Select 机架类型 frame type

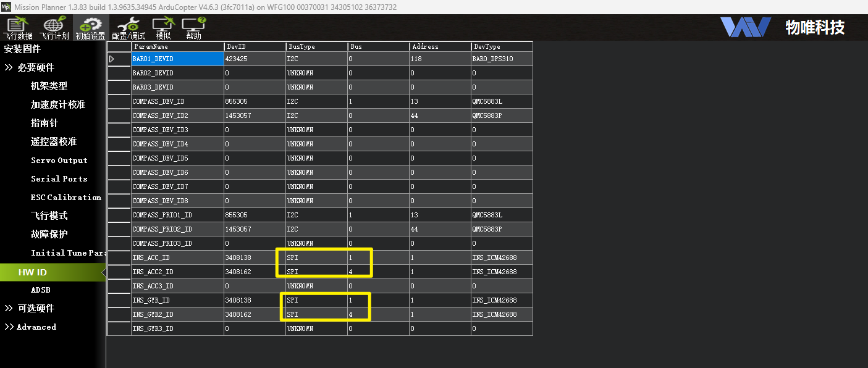[49, 86]
